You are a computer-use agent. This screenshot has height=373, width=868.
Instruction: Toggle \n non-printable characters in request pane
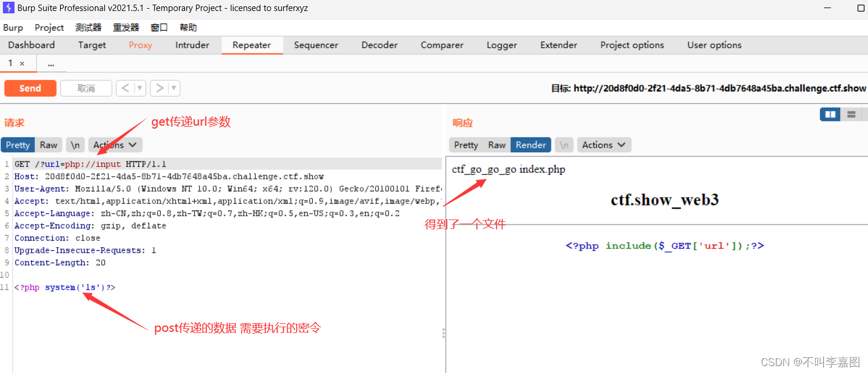point(75,145)
